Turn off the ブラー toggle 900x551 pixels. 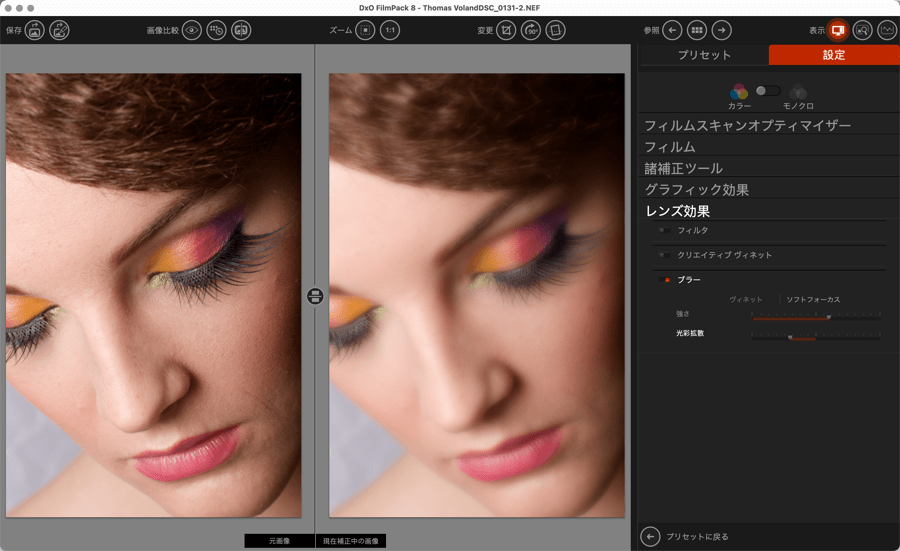(666, 280)
